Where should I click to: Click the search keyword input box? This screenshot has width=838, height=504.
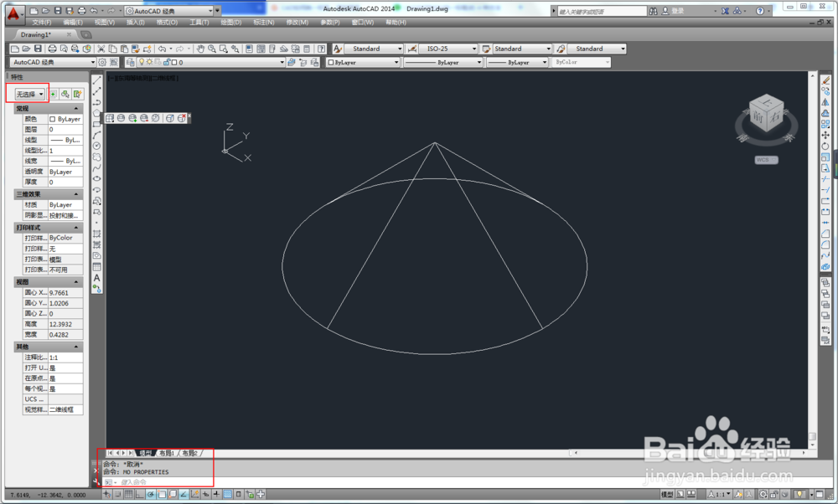pyautogui.click(x=603, y=11)
